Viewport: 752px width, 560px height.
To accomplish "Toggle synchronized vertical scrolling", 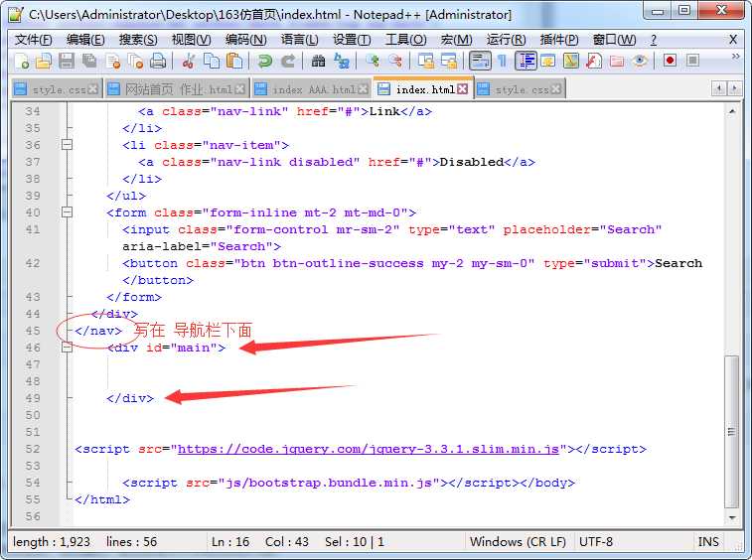I will [425, 62].
